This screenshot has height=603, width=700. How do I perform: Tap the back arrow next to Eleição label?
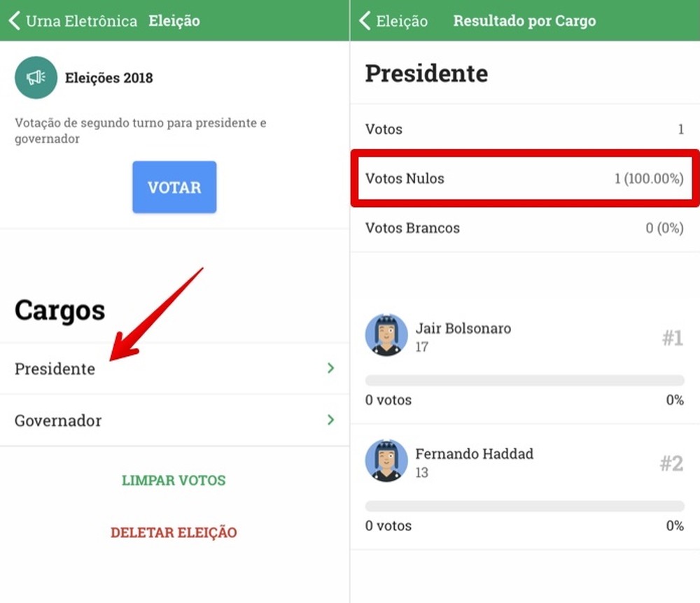coord(363,20)
